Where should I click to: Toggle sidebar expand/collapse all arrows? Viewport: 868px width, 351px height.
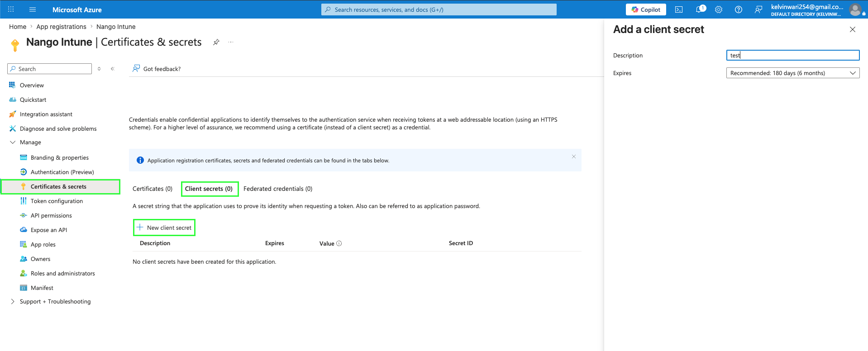coord(99,69)
